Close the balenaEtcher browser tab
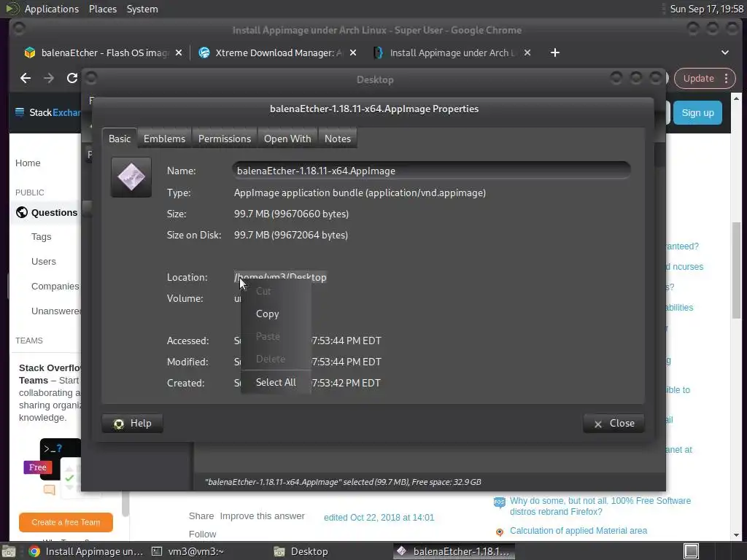Viewport: 747px width, 560px height. tap(179, 52)
